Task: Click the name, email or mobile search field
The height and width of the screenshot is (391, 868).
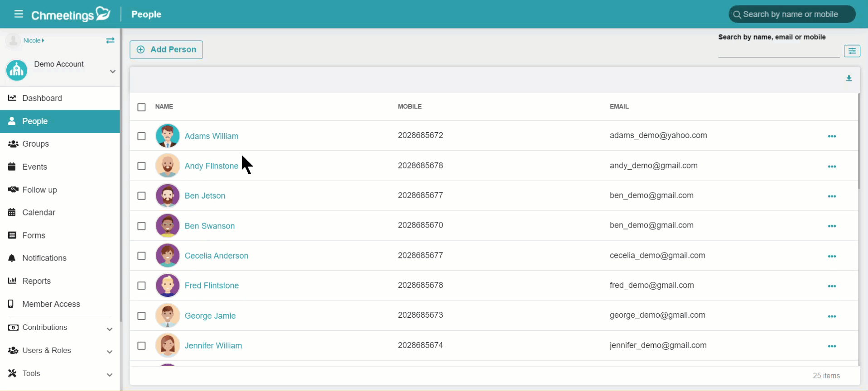Action: tap(779, 51)
